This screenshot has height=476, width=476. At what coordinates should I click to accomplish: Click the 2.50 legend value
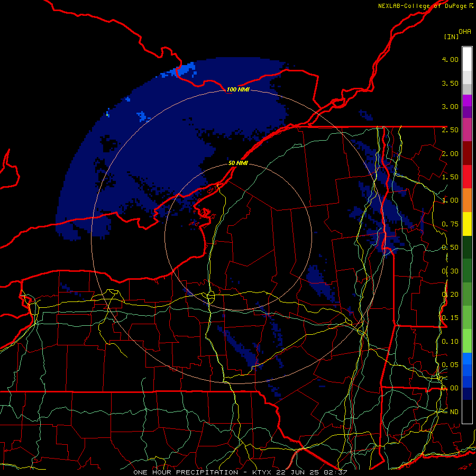click(x=450, y=130)
